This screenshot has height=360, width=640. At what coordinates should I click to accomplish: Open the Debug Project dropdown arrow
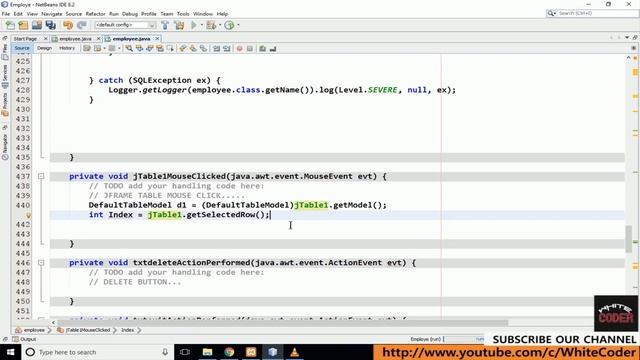coord(220,25)
